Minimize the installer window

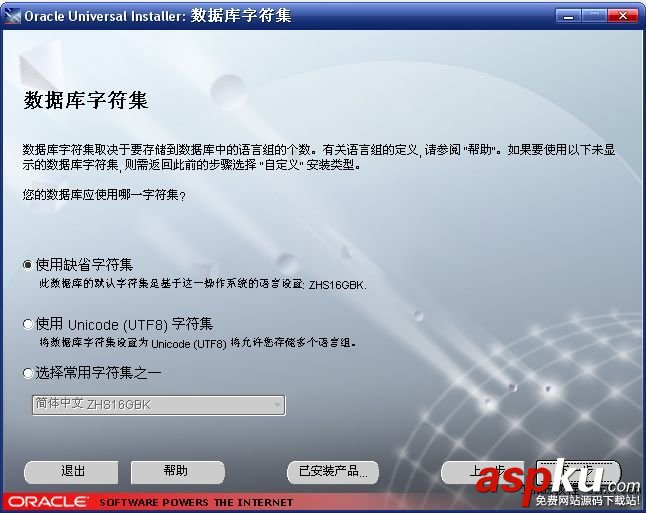pyautogui.click(x=568, y=16)
